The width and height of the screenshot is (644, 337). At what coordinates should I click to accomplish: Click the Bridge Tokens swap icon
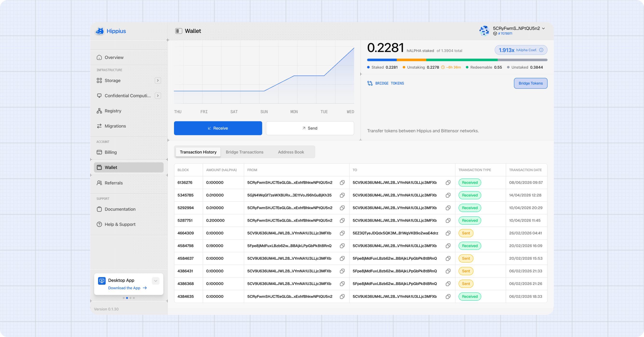(x=370, y=83)
